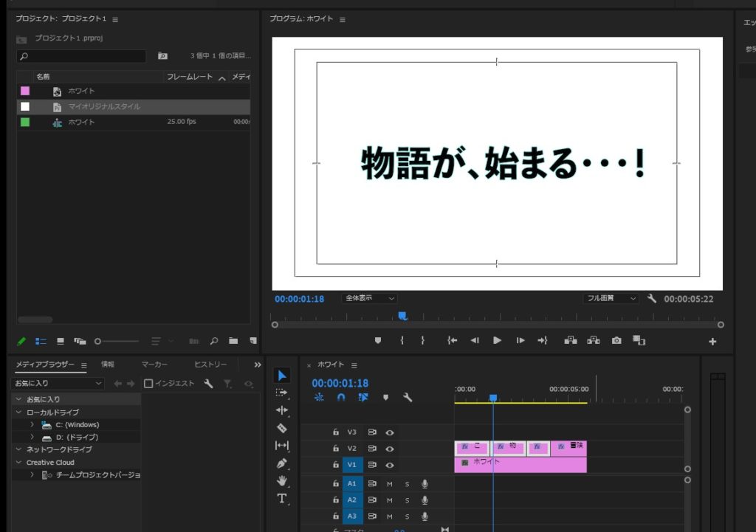756x532 pixels.
Task: Enable the Ingest checkbox
Action: [148, 384]
